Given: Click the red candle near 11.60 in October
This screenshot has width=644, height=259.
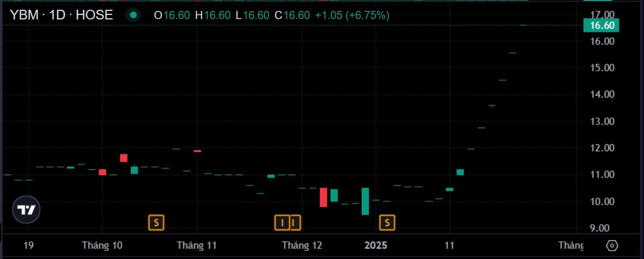Looking at the screenshot, I should click(124, 158).
